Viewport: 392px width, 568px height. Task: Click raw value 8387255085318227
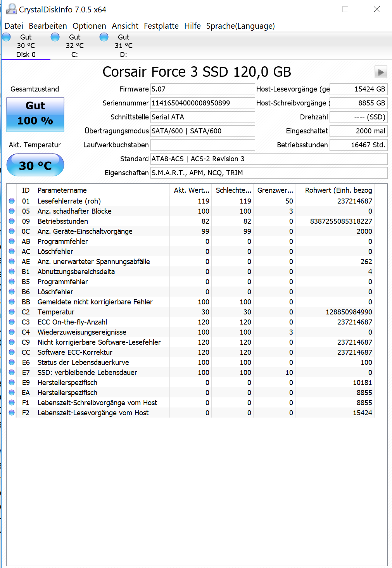point(341,221)
